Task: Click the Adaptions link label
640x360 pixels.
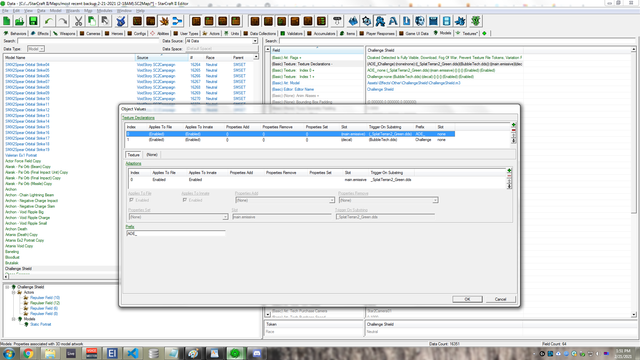Action: click(x=133, y=163)
